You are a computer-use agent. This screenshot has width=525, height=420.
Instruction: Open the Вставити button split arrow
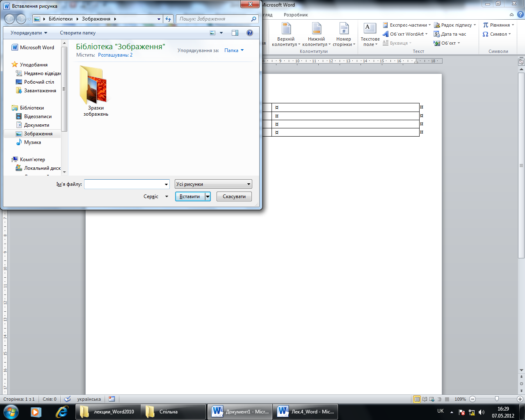[208, 196]
